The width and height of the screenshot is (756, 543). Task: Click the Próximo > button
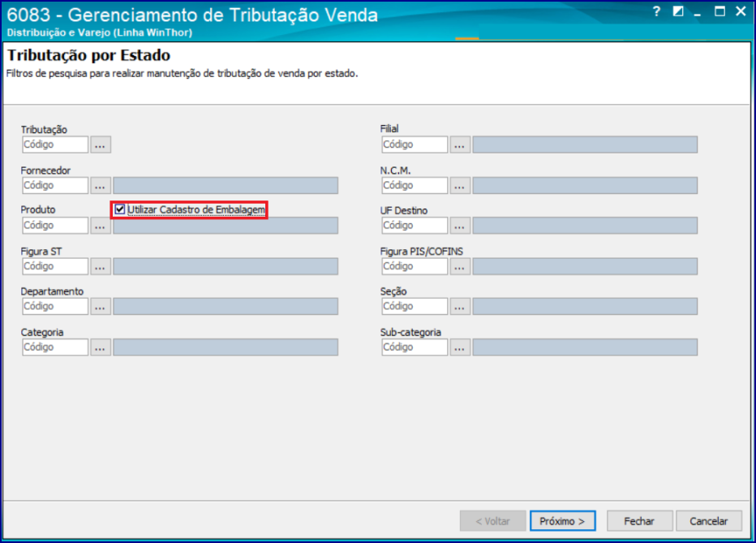(x=563, y=521)
